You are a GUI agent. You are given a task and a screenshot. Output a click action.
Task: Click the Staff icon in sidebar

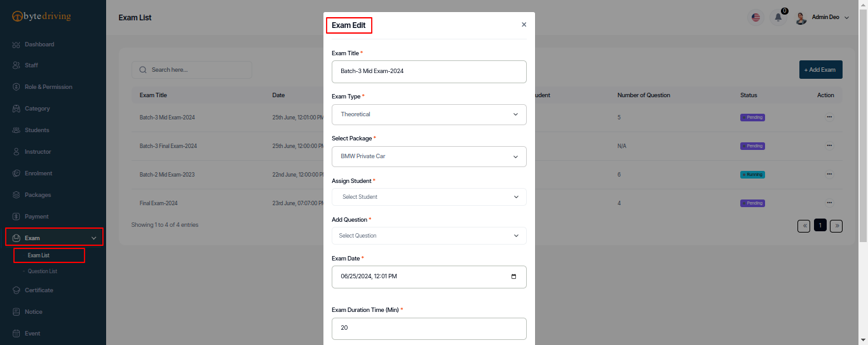[x=17, y=65]
